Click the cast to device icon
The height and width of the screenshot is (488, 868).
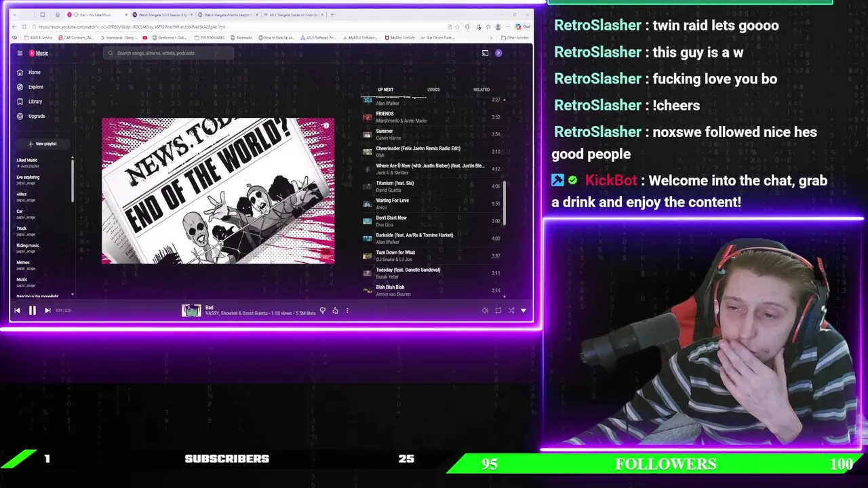point(485,53)
